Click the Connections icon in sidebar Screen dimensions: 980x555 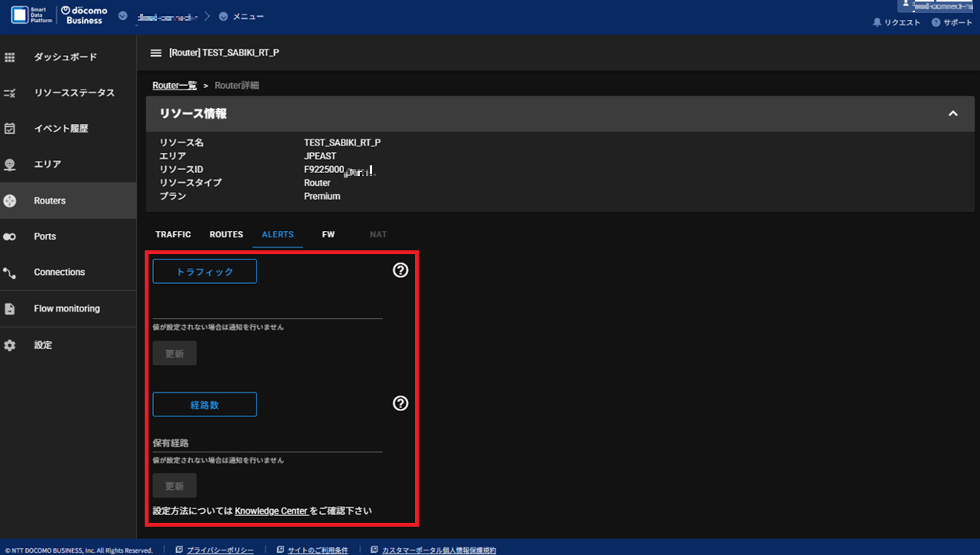click(x=10, y=273)
